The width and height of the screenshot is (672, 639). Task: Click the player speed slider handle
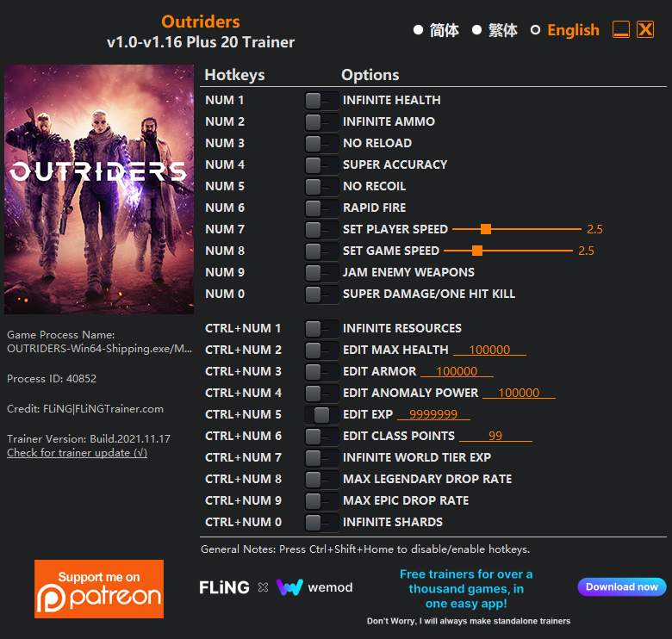(486, 230)
